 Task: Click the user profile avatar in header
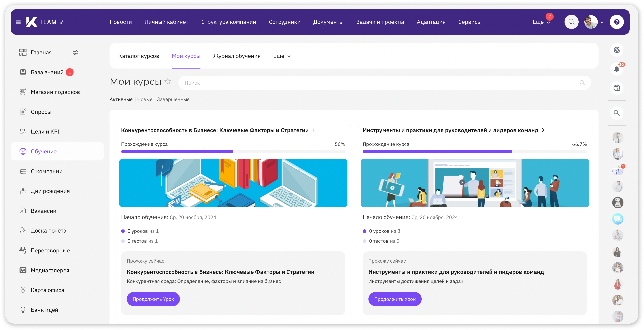click(x=591, y=22)
